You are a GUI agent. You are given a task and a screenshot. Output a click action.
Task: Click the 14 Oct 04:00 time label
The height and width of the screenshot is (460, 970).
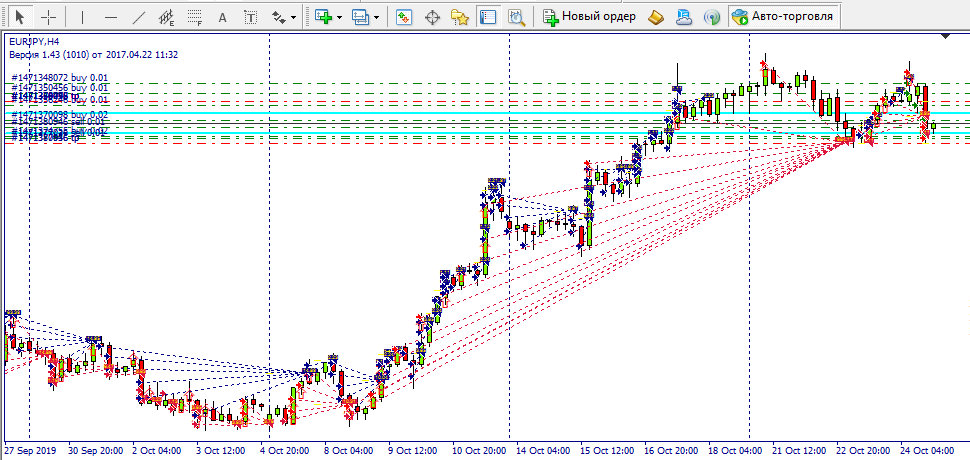coord(543,450)
